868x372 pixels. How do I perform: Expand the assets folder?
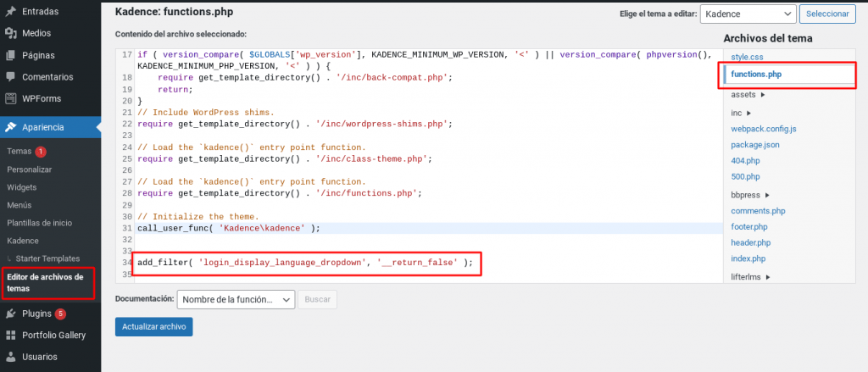tap(748, 95)
